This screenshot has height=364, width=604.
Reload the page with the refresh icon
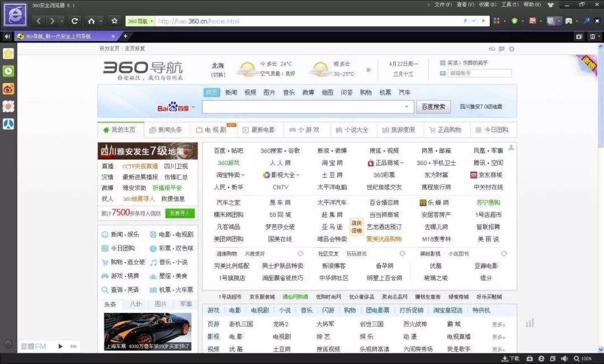(75, 21)
